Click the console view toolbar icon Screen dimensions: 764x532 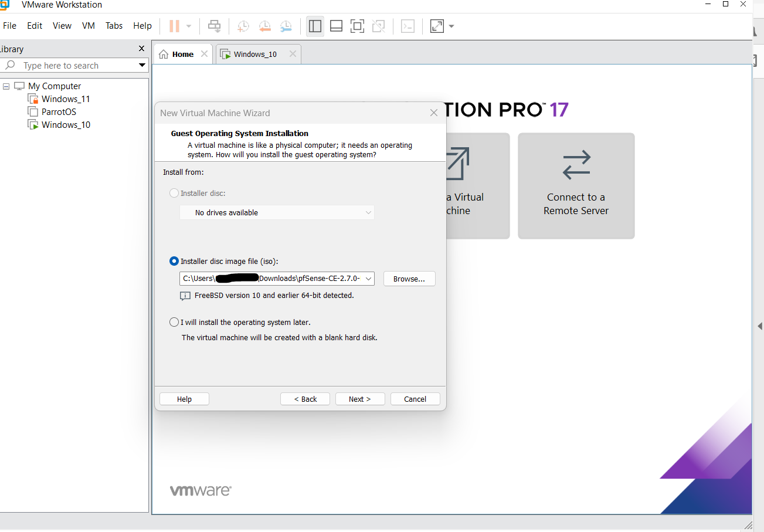[408, 26]
